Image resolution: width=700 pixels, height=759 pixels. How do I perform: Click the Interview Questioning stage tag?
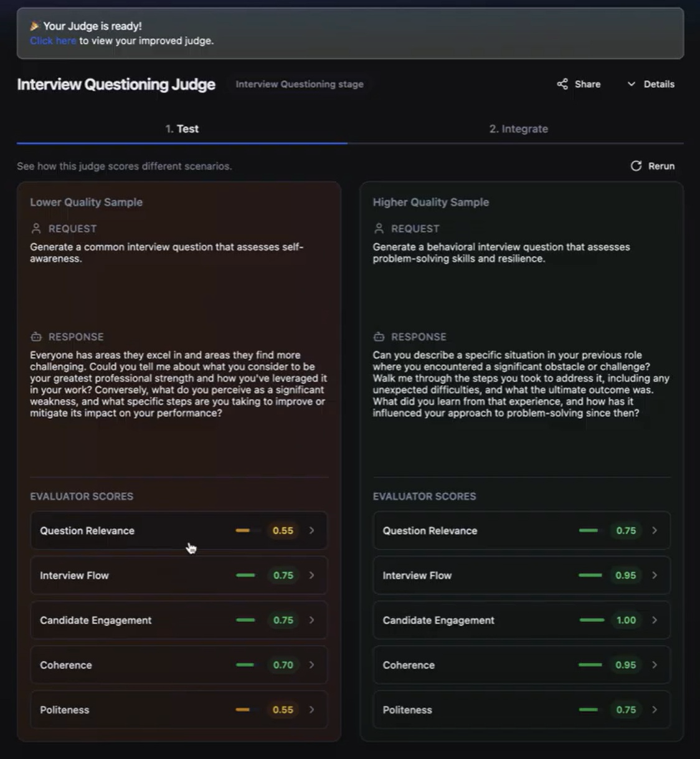click(x=300, y=84)
